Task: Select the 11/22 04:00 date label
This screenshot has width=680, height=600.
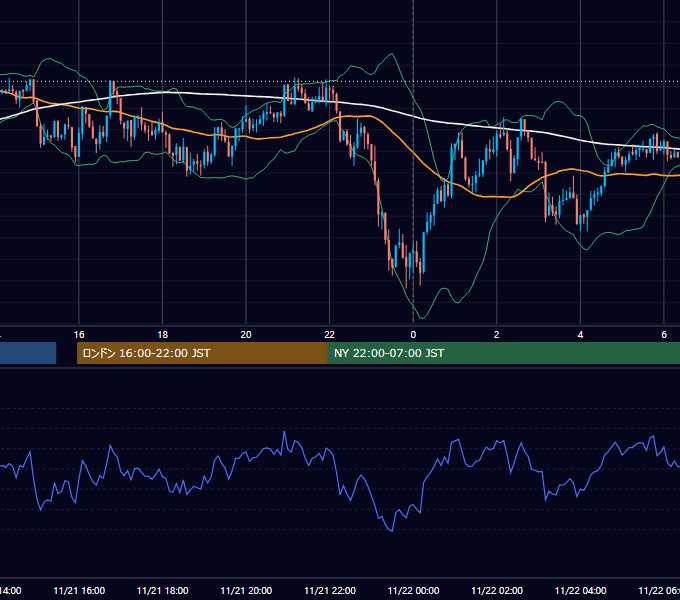Action: (580, 590)
